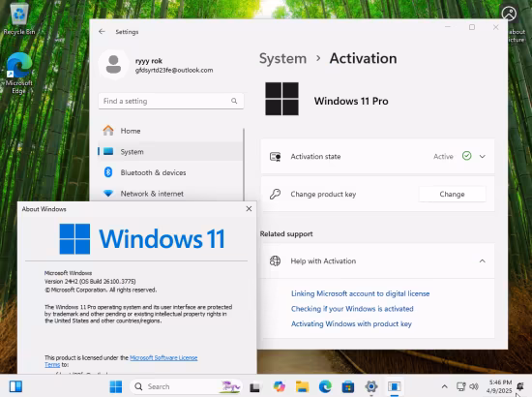Click the Version 24H2 build text

coord(90,282)
